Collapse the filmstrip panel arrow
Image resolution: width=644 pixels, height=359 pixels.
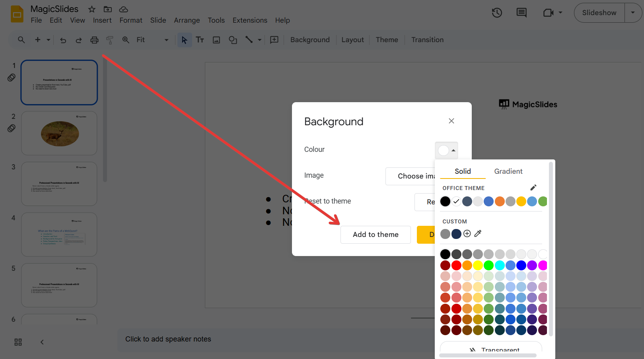42,342
